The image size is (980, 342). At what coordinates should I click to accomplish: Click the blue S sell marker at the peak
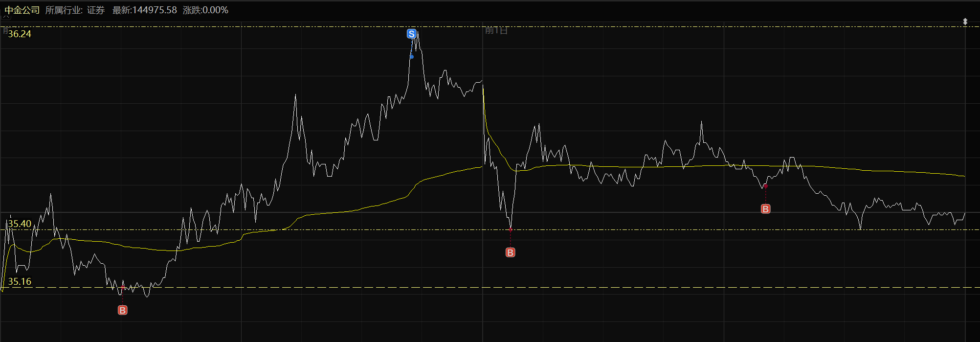(x=411, y=34)
